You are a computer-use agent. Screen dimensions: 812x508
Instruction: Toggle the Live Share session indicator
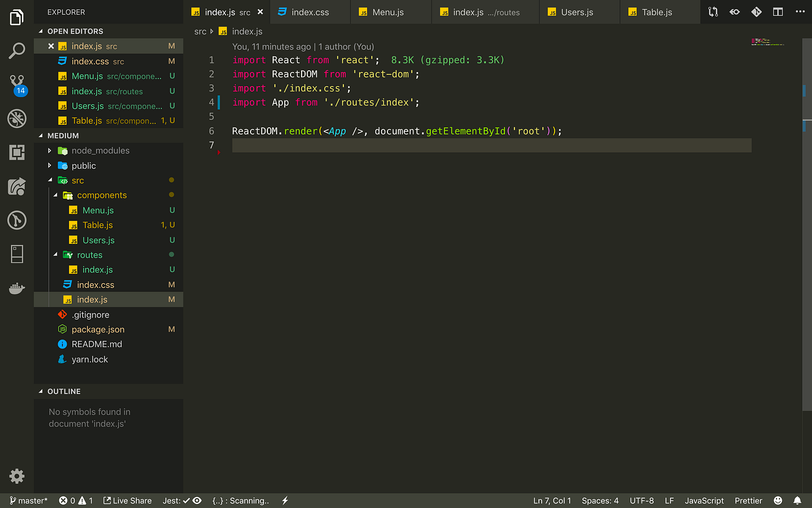click(127, 500)
